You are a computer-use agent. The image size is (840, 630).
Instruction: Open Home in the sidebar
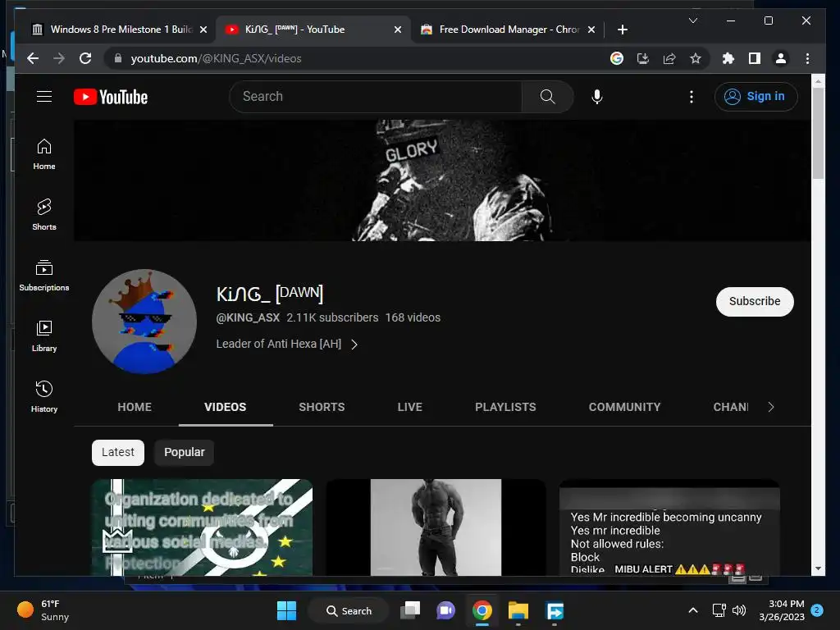(44, 154)
